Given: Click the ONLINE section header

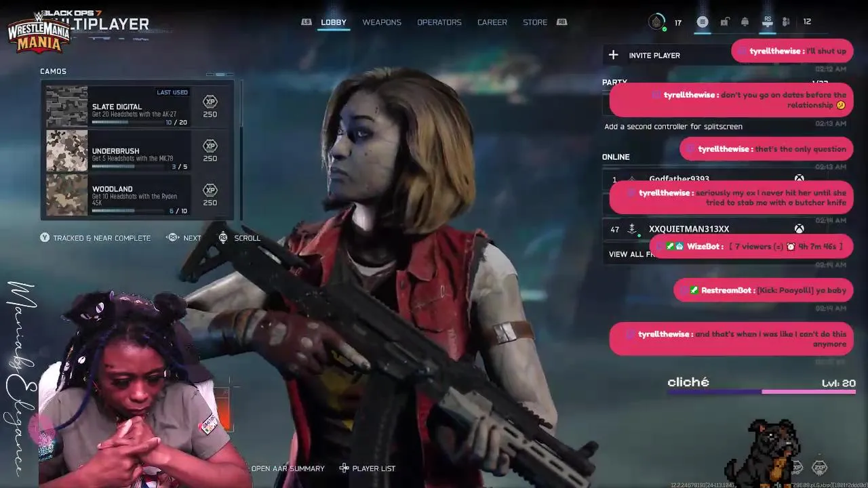Looking at the screenshot, I should click(616, 157).
